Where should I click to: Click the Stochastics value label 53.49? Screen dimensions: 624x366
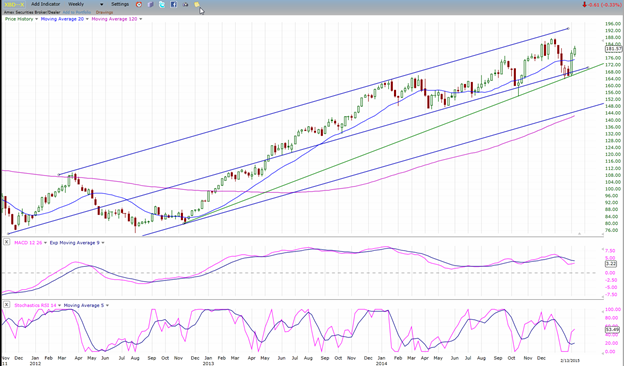612,329
